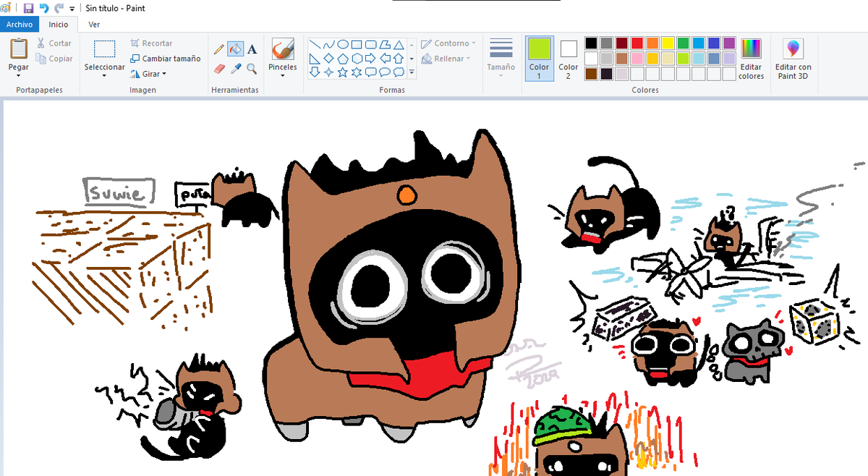This screenshot has width=868, height=476.
Task: Choose the rounded rectangle shape
Action: (370, 44)
